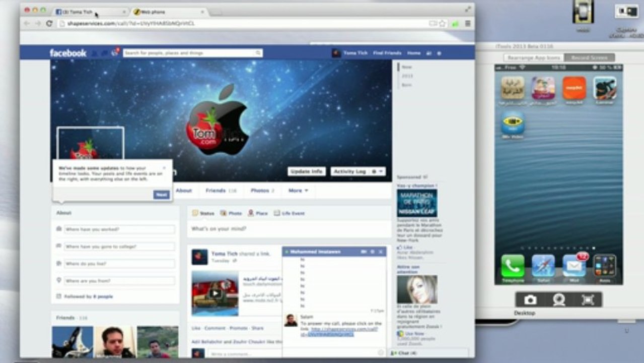This screenshot has width=644, height=363.
Task: Open the Photos tab on the timeline
Action: pyautogui.click(x=262, y=191)
